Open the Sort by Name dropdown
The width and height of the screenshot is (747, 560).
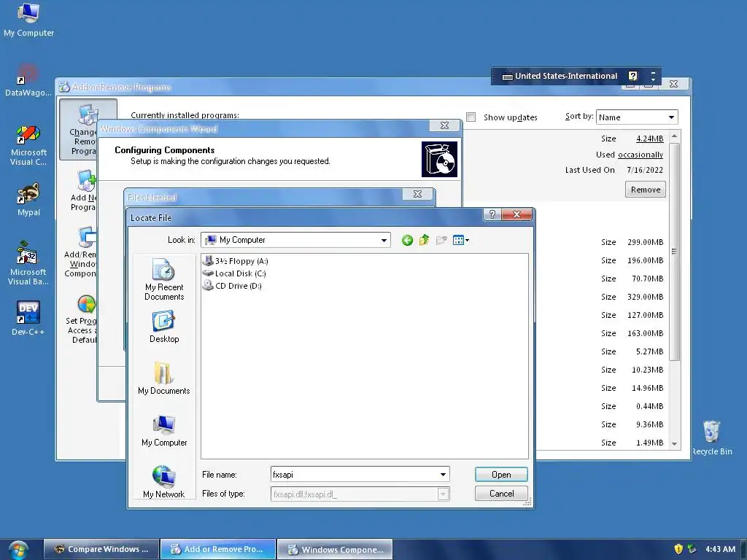(636, 117)
